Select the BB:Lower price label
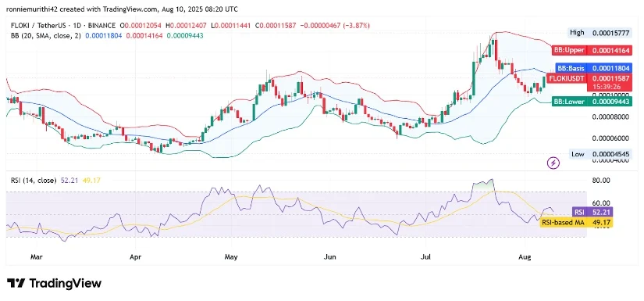The height and width of the screenshot is (301, 644). [x=592, y=102]
